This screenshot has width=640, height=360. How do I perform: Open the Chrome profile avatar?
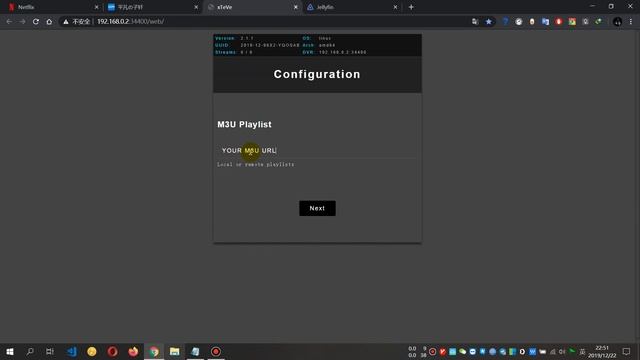(617, 22)
